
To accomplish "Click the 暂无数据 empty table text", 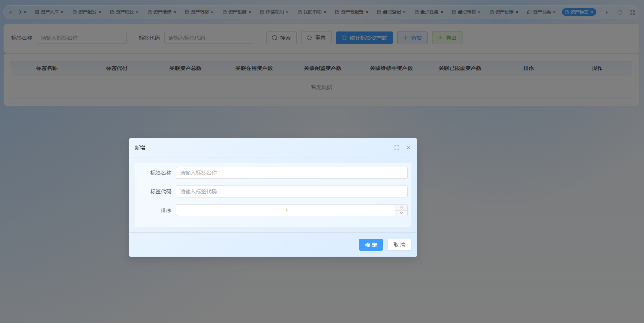I will [321, 87].
